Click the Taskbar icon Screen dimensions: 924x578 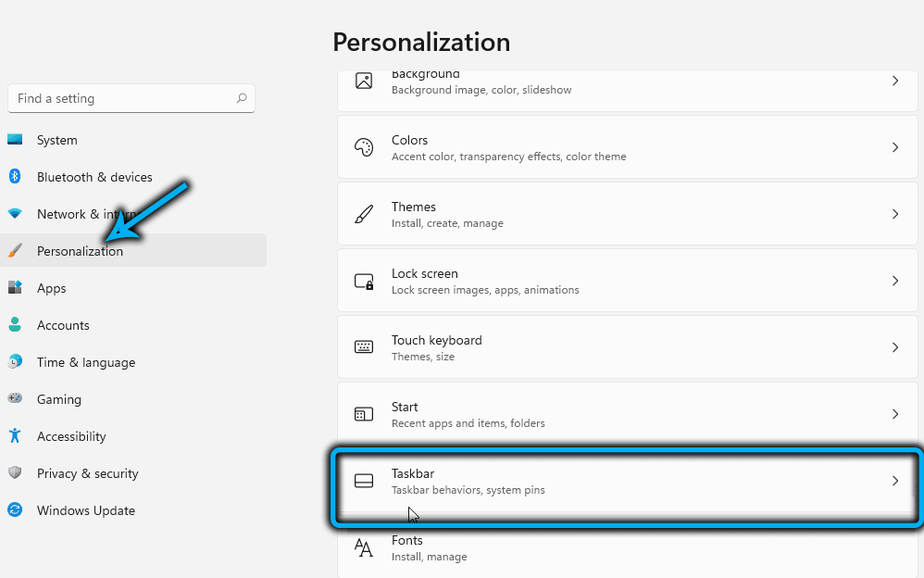(364, 481)
